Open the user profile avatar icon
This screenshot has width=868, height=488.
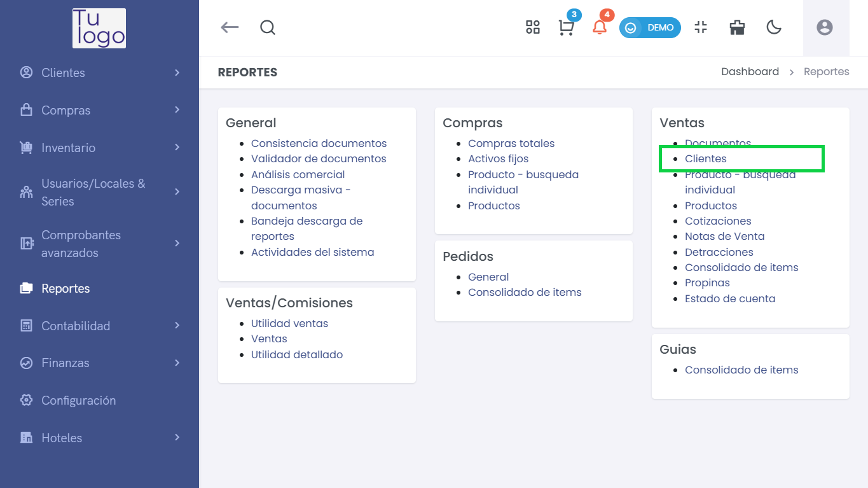(825, 27)
